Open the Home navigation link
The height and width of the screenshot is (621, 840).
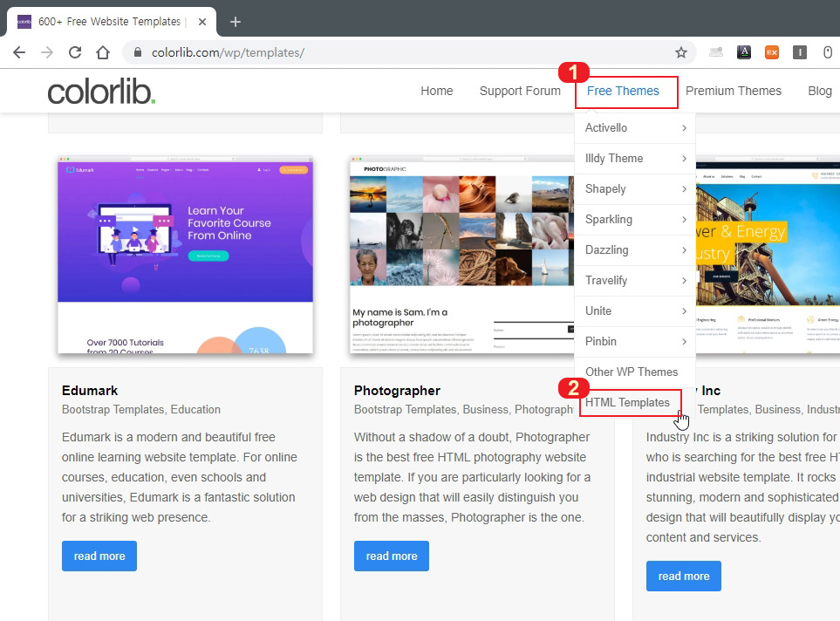pos(437,91)
